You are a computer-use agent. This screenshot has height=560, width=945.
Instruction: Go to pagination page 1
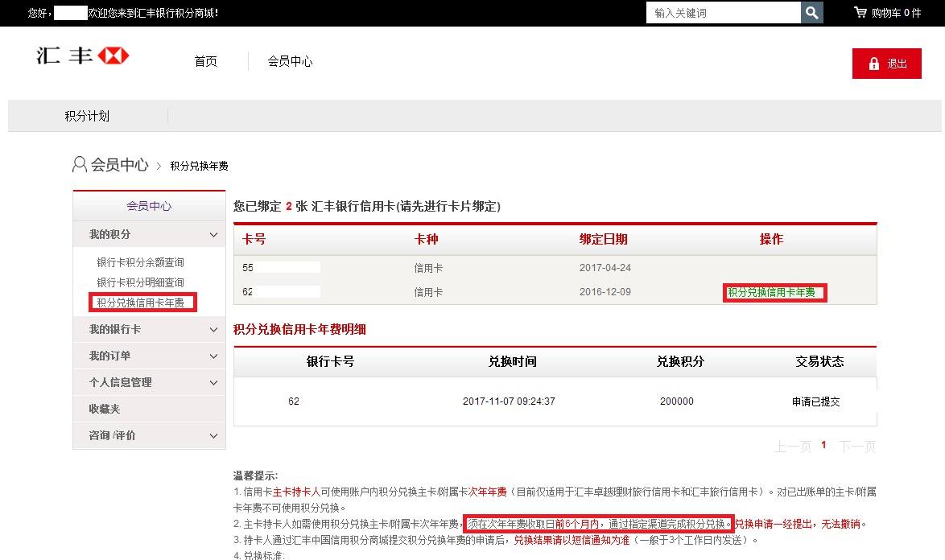point(824,445)
